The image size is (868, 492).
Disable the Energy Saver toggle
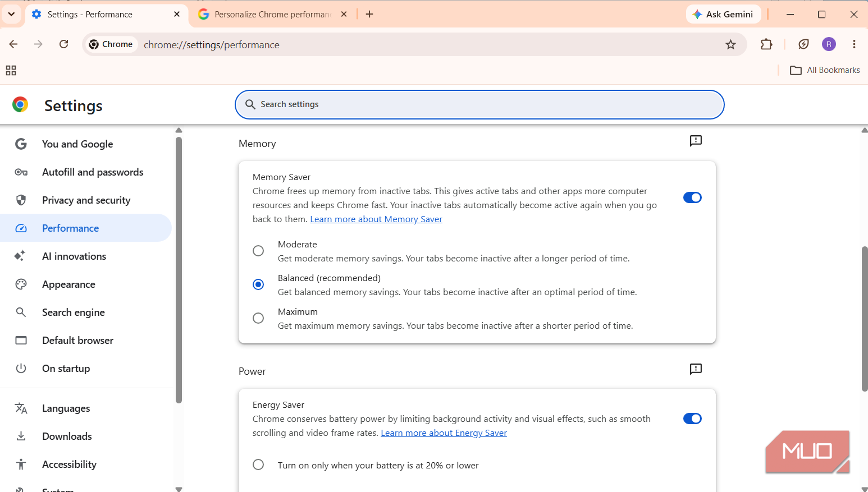tap(692, 419)
